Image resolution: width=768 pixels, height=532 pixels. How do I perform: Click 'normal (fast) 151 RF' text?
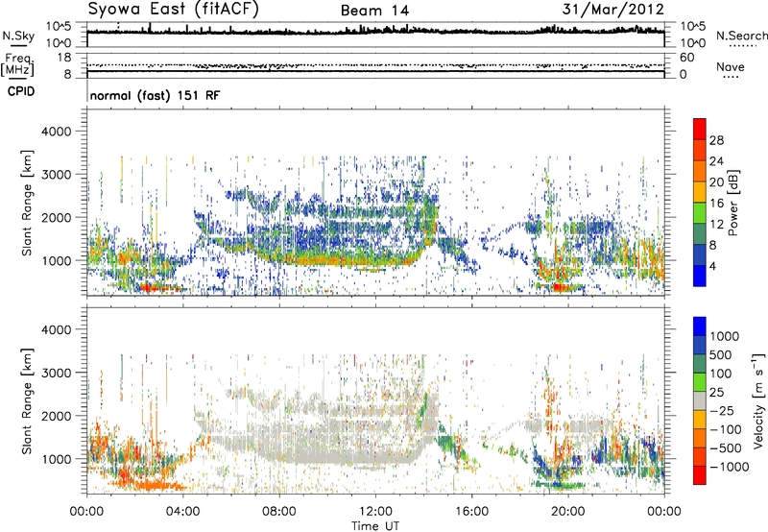point(155,95)
